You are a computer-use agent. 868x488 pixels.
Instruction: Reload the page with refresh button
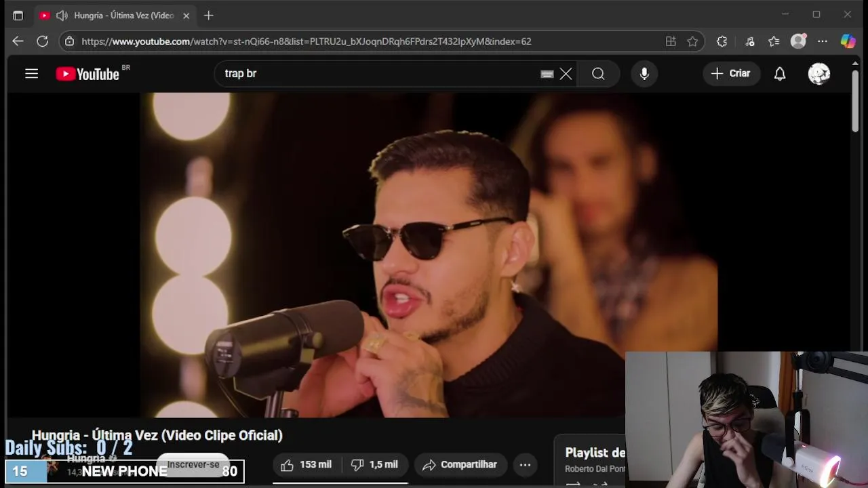(x=42, y=41)
